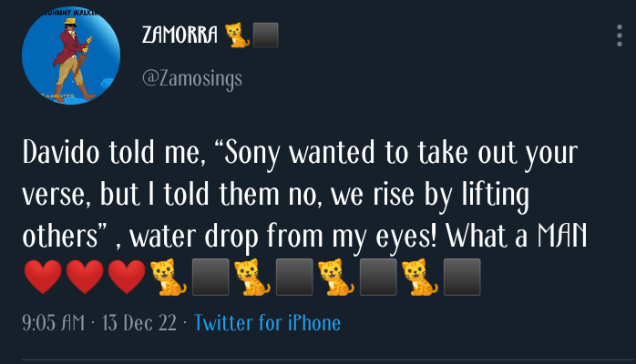Click the Johnny Walker profile avatar

click(x=71, y=56)
